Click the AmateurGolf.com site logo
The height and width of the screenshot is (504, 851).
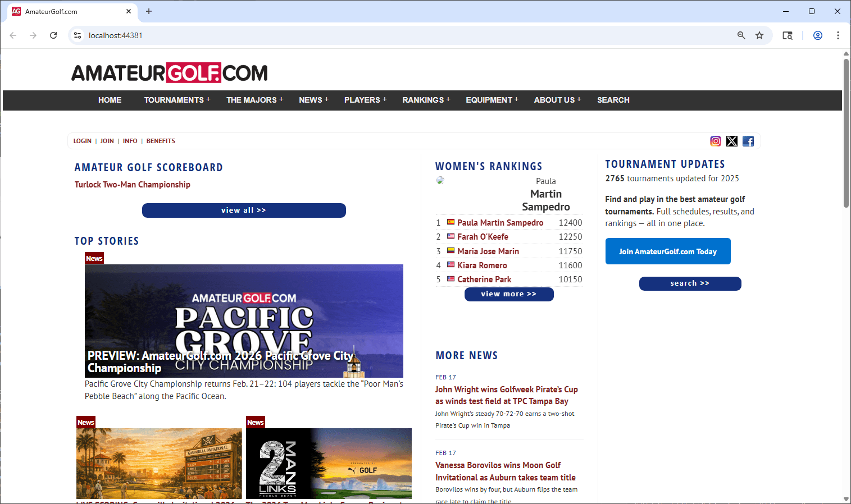click(169, 73)
